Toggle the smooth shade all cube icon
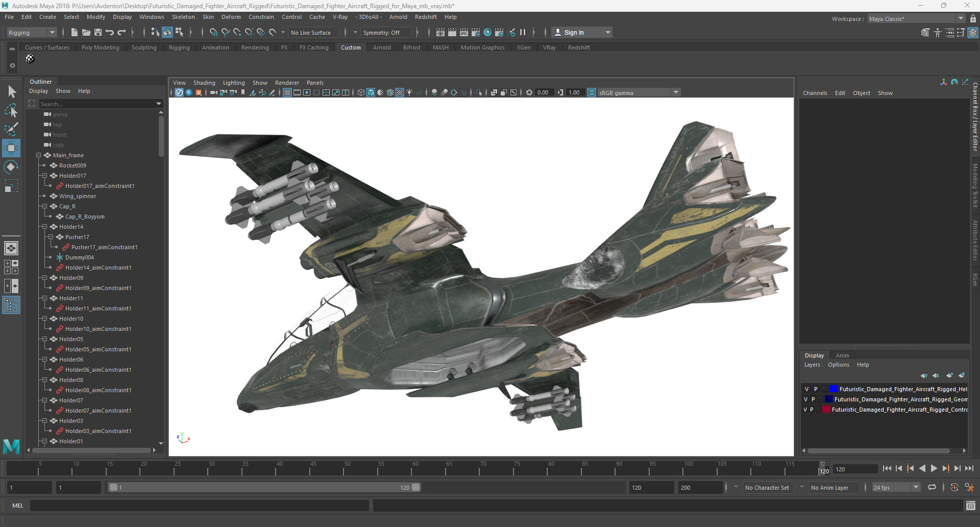 click(x=371, y=92)
